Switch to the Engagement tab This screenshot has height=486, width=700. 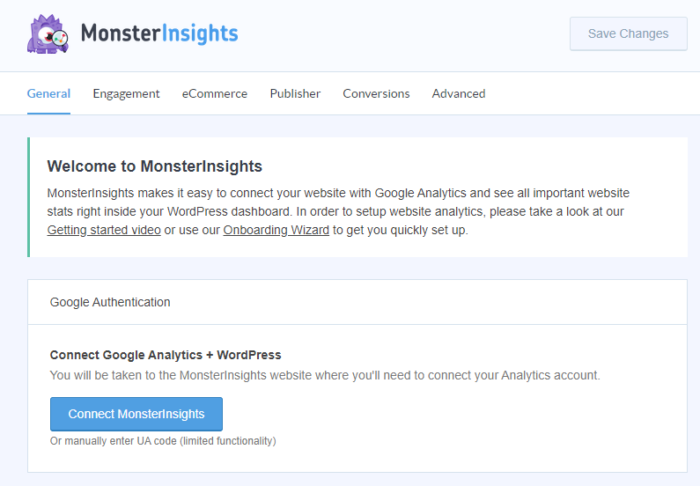[x=126, y=94]
